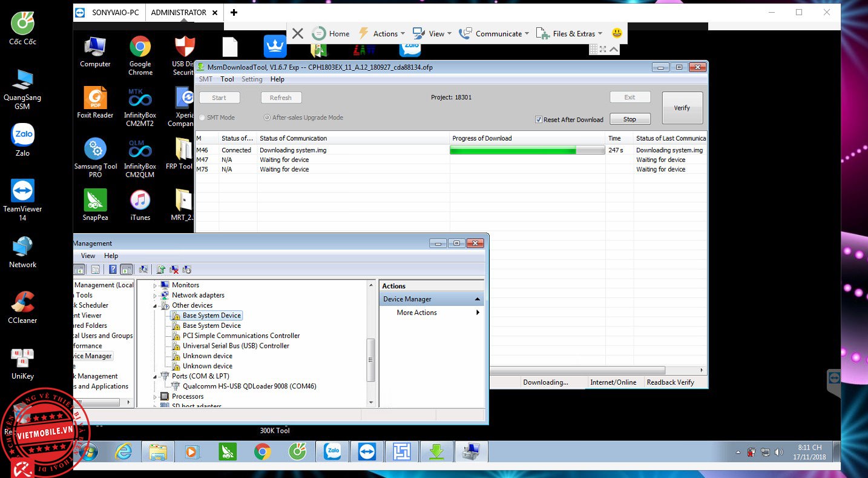The image size is (868, 478).
Task: Select Qualcomm HS-USB QDLoader 9008 (COM46)
Action: 249,387
